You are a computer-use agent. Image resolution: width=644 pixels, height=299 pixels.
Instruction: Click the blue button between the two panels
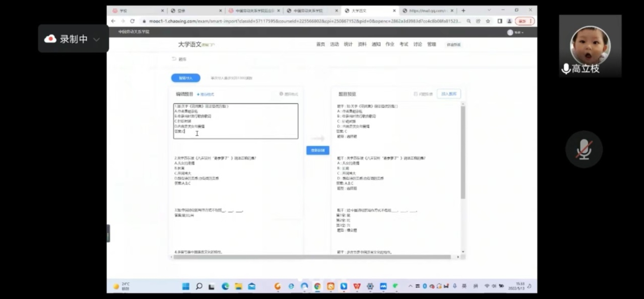coord(318,150)
